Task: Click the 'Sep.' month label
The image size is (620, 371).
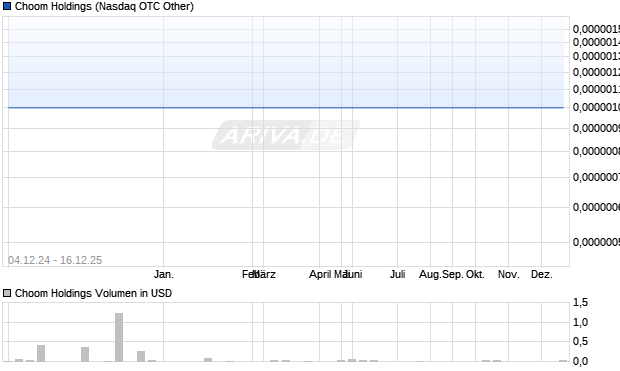Action: tap(453, 274)
